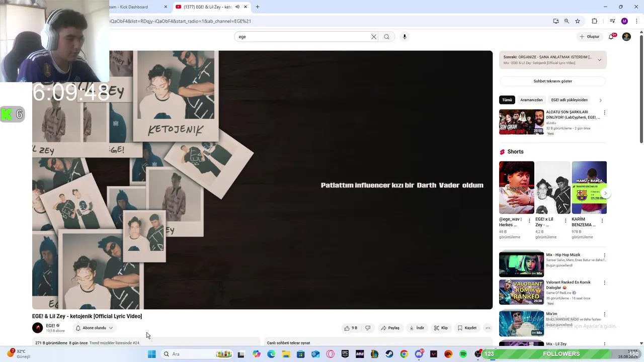Open the Chrome extensions puzzle icon
Screen dimensions: 644x362
pyautogui.click(x=594, y=21)
